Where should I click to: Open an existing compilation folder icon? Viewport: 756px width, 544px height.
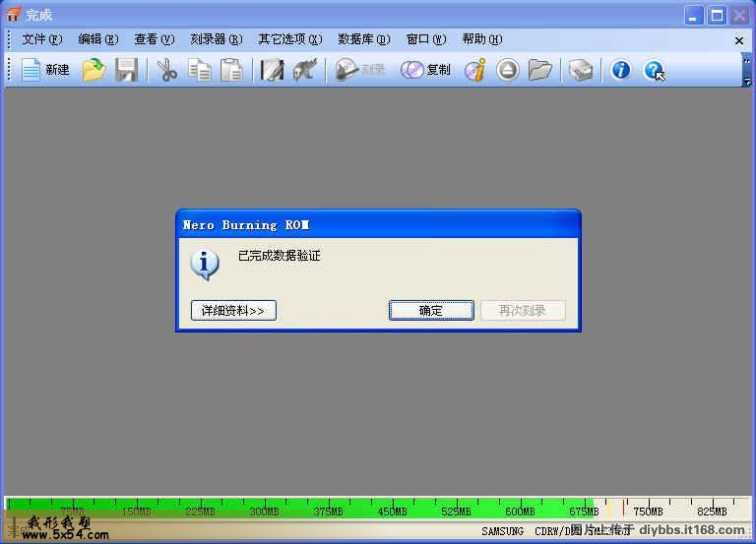click(94, 71)
